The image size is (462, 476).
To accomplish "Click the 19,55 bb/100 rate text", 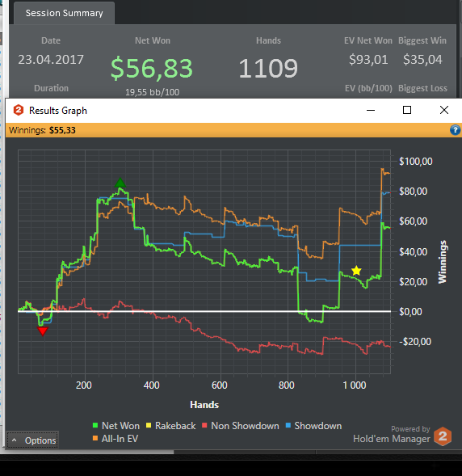I will point(153,92).
